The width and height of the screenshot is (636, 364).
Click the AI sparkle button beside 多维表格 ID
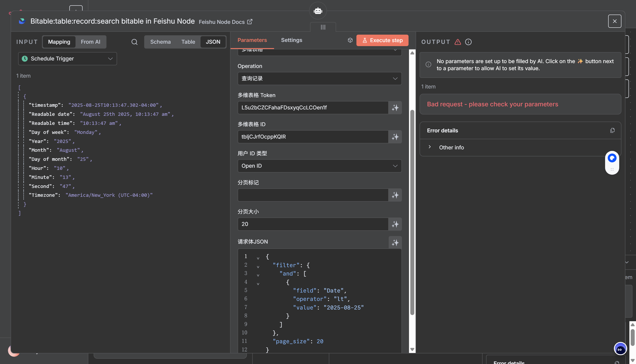[x=395, y=137]
